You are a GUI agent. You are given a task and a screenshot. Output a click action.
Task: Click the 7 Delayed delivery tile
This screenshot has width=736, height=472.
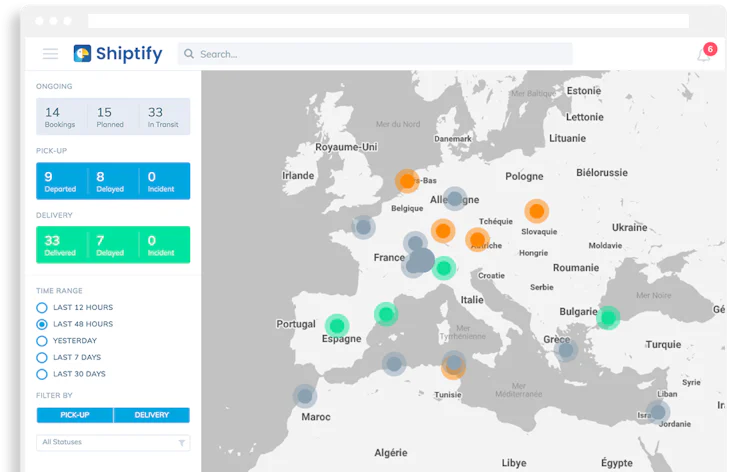112,245
